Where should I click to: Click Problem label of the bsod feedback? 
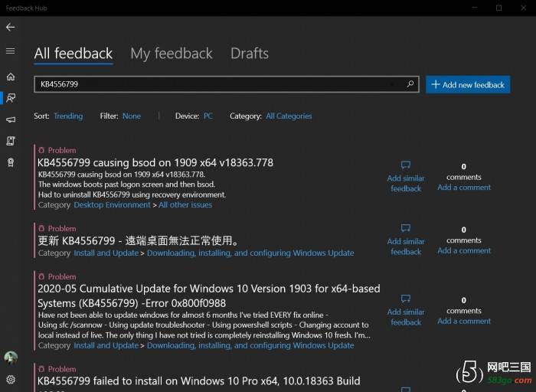[62, 150]
